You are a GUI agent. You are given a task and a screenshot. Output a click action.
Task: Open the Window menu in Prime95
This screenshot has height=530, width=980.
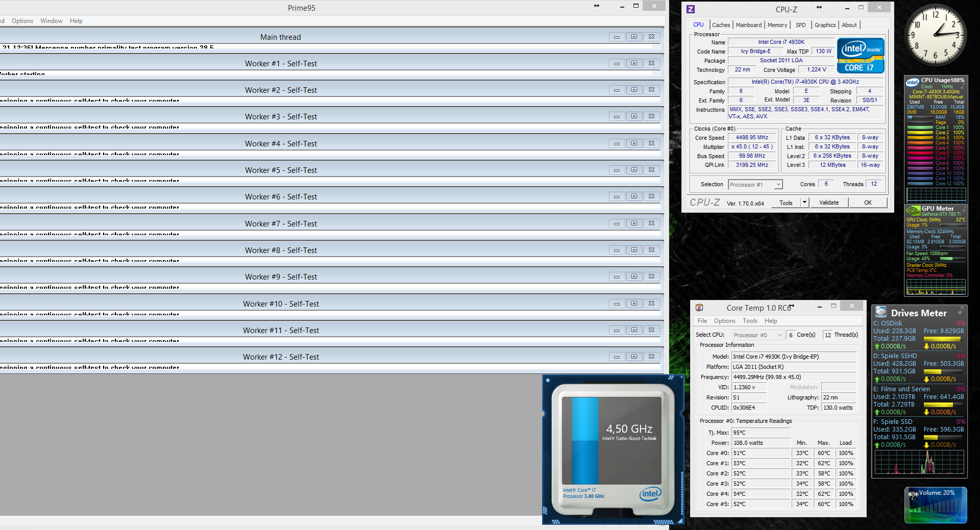pos(52,21)
